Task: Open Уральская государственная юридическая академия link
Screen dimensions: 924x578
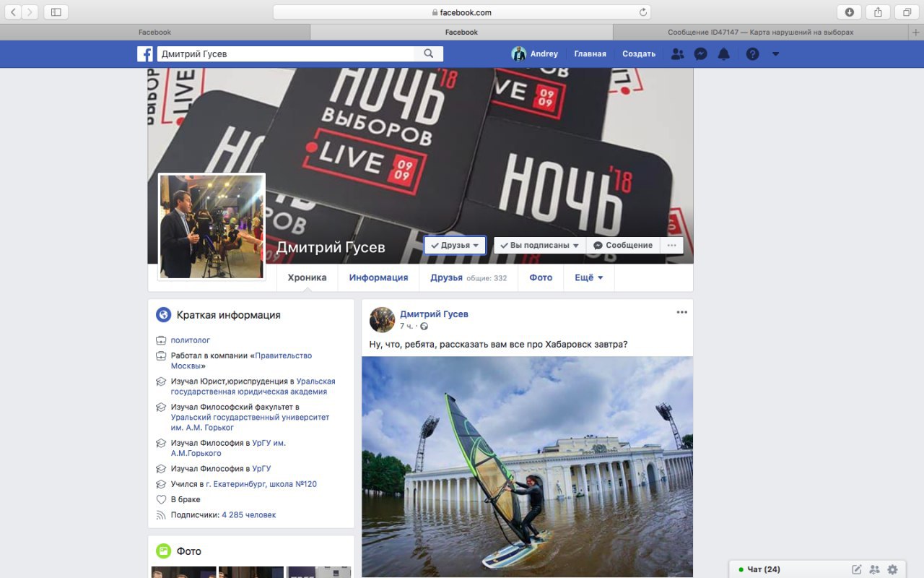Action: [253, 387]
